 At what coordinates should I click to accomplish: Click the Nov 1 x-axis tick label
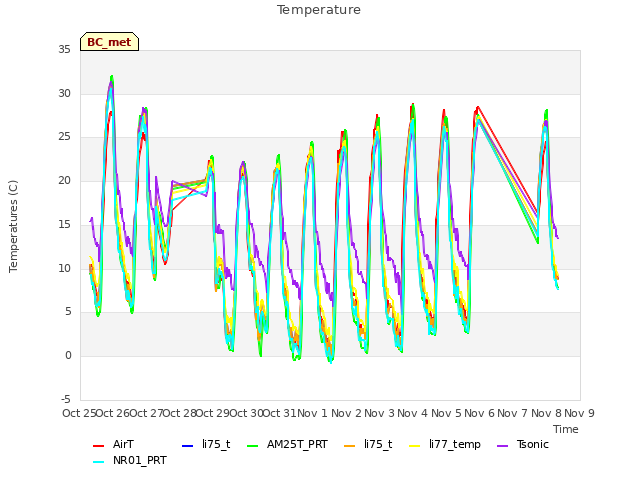point(313,413)
